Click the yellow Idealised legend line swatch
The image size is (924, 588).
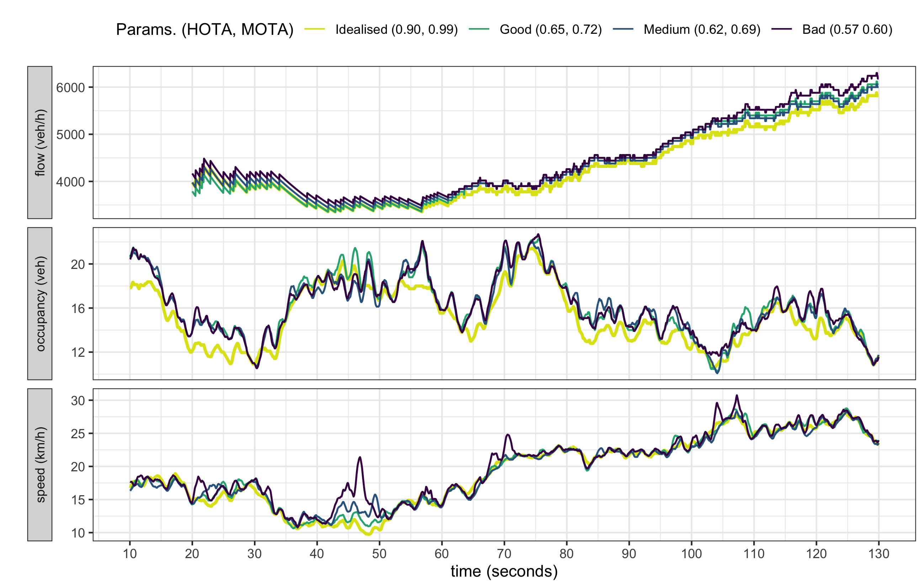(x=315, y=30)
